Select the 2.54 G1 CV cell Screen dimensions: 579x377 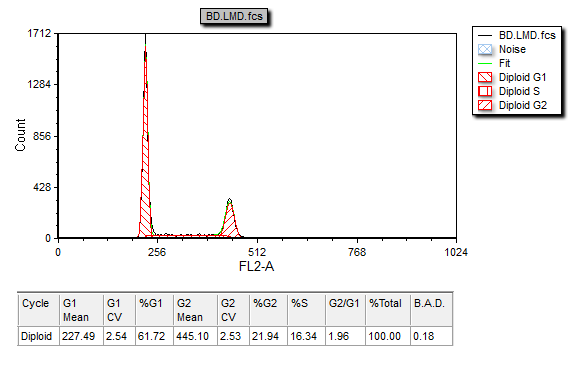pyautogui.click(x=119, y=336)
